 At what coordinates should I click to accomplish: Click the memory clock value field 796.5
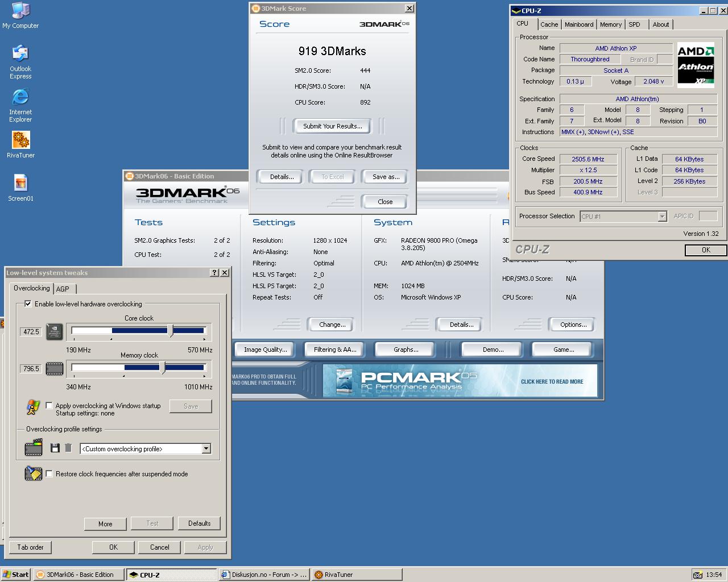tap(31, 369)
